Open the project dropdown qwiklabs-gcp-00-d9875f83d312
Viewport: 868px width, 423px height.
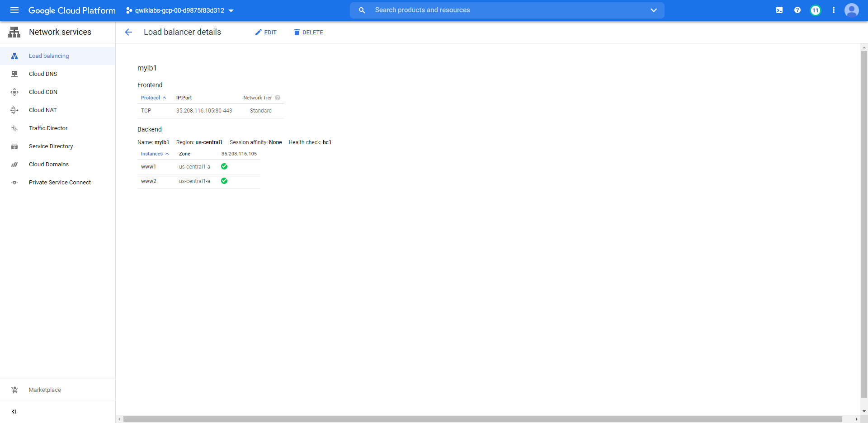[180, 10]
